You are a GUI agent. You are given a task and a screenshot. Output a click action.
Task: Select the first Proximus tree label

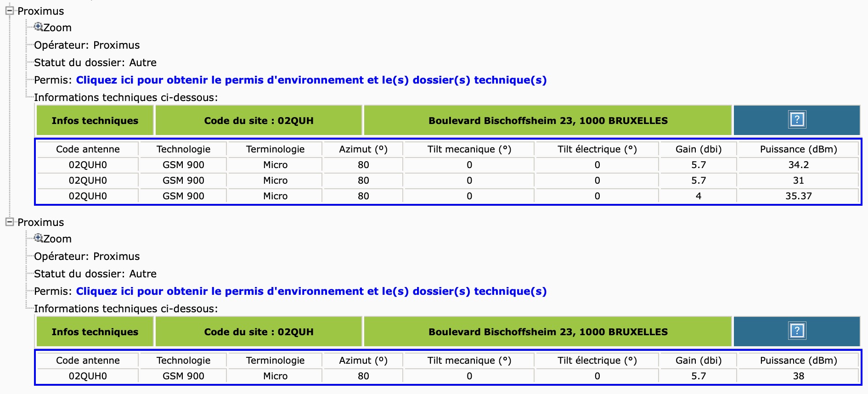coord(41,11)
